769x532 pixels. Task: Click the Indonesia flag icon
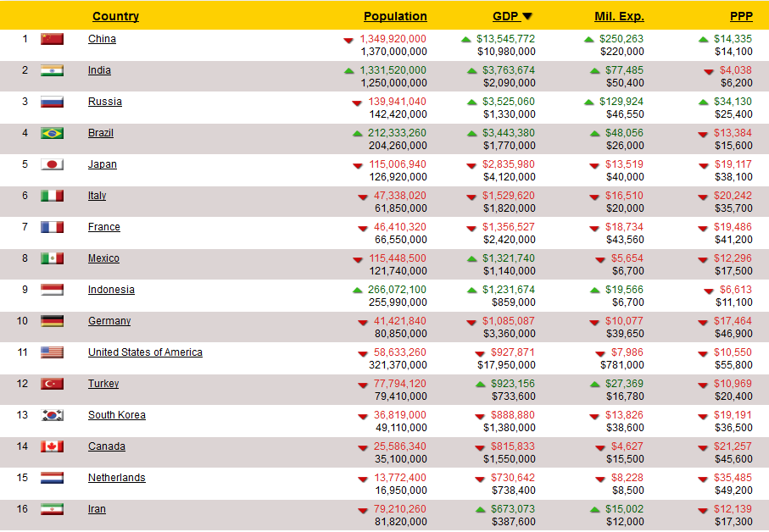(x=52, y=290)
